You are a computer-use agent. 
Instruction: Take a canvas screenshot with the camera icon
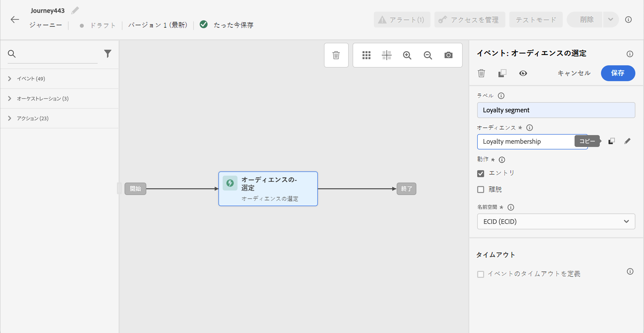point(448,55)
